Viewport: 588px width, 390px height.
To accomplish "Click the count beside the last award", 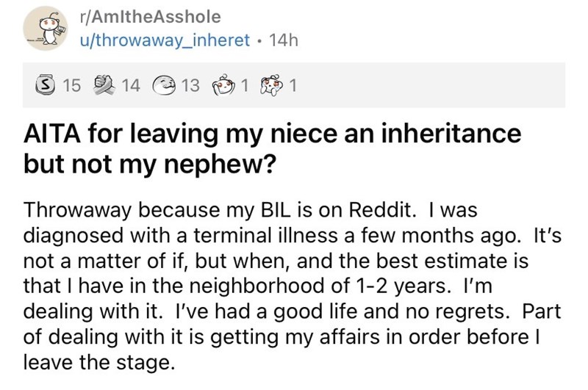I will click(x=293, y=87).
